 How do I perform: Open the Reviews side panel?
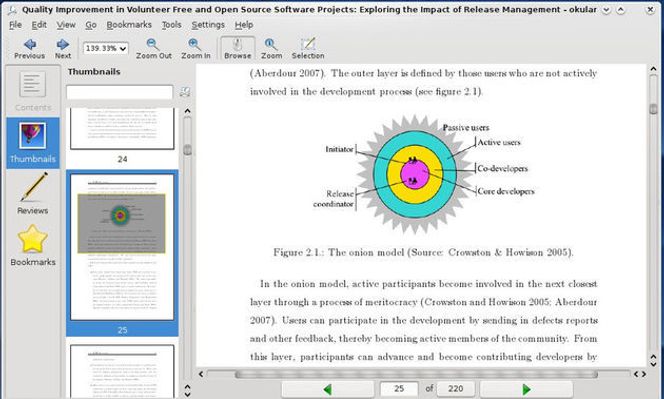click(33, 194)
